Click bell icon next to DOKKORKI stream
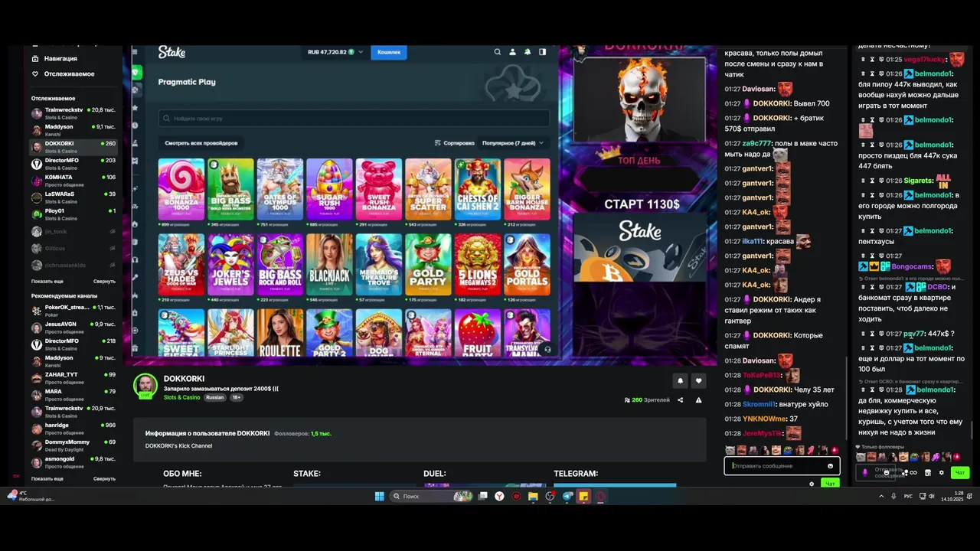The width and height of the screenshot is (980, 551). [x=680, y=380]
